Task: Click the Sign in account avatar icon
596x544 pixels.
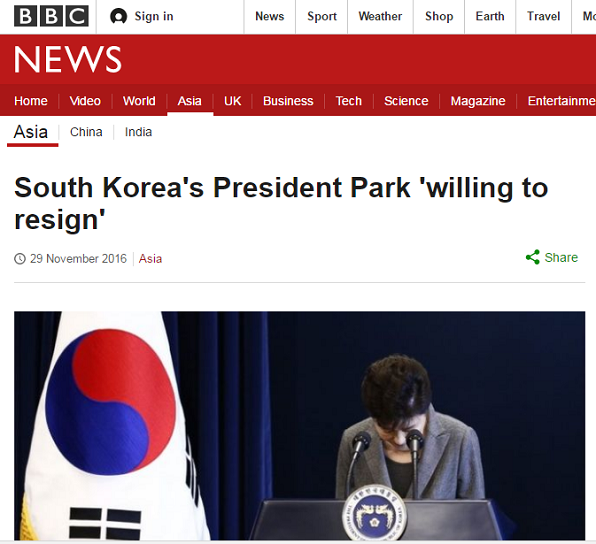Action: click(x=118, y=16)
